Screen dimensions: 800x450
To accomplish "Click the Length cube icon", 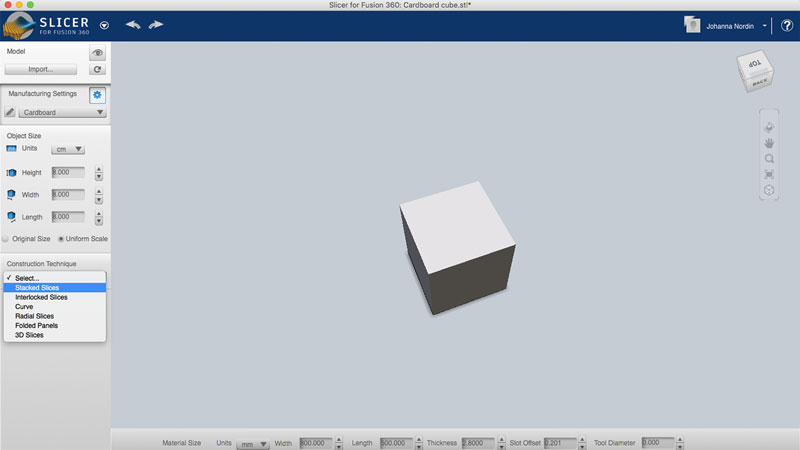I will 11,217.
